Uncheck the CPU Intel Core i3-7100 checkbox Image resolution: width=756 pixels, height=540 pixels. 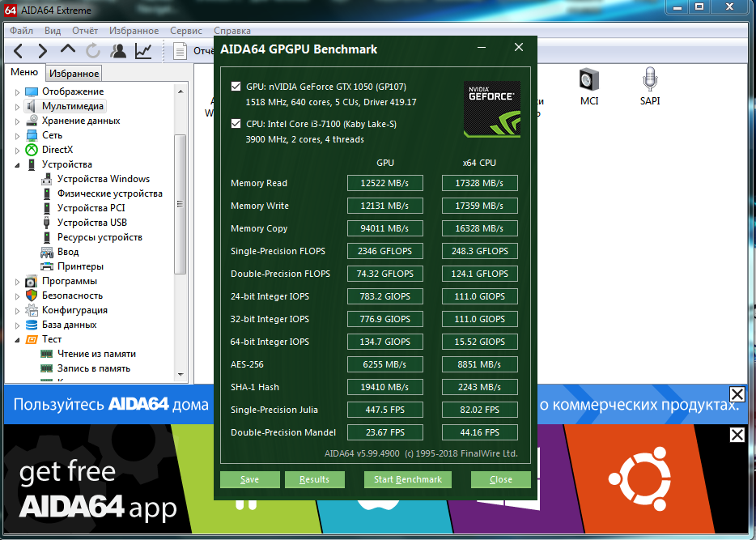click(x=236, y=124)
